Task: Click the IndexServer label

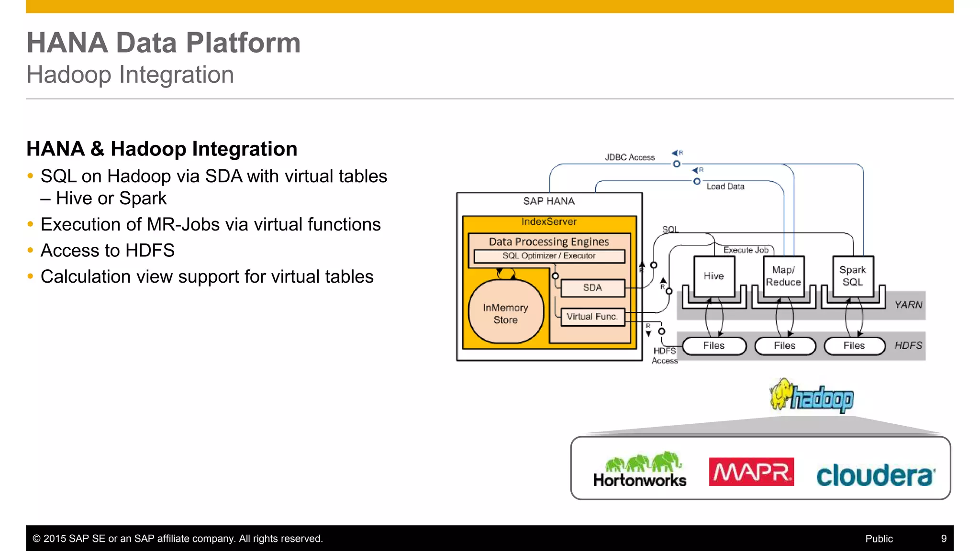Action: click(549, 221)
